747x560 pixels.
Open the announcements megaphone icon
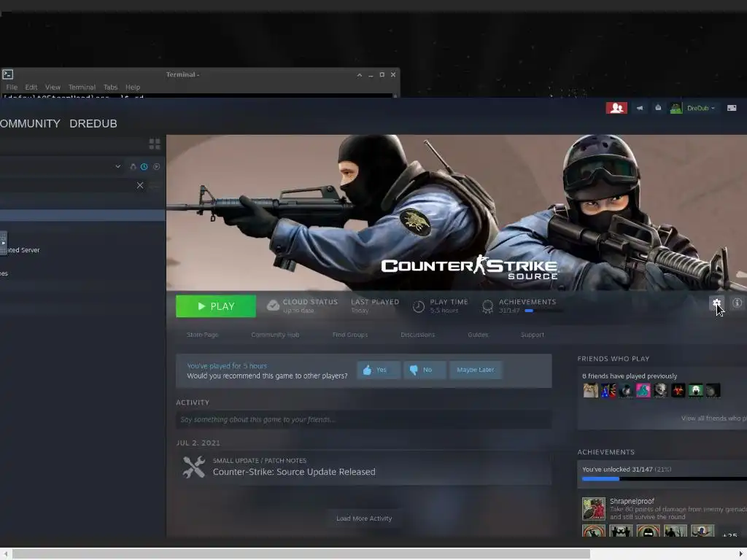[x=640, y=108]
